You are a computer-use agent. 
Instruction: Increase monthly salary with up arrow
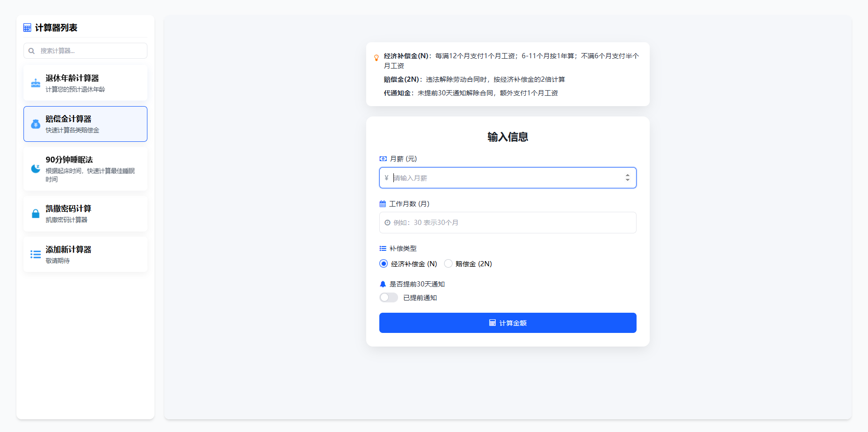[x=627, y=175]
